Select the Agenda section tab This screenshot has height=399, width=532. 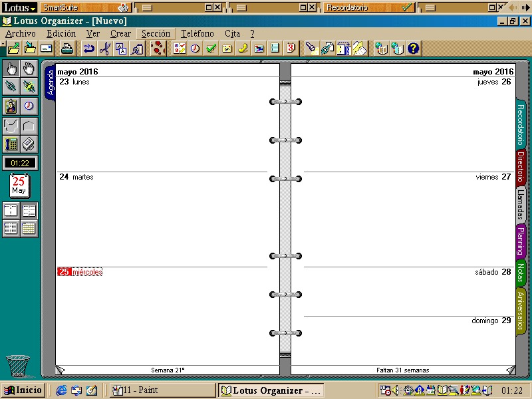click(51, 82)
